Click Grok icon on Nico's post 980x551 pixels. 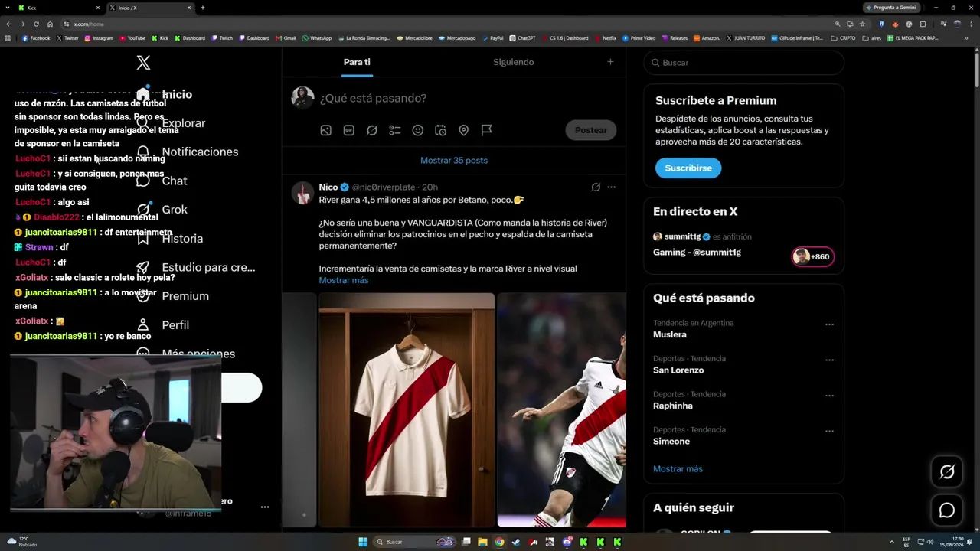click(x=596, y=187)
